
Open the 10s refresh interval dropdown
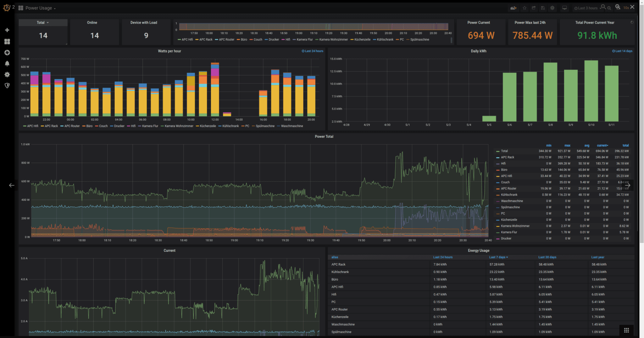point(626,8)
